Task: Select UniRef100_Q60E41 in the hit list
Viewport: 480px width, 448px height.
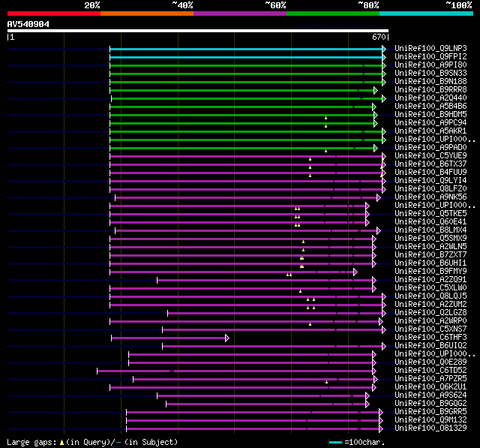Action: (430, 222)
